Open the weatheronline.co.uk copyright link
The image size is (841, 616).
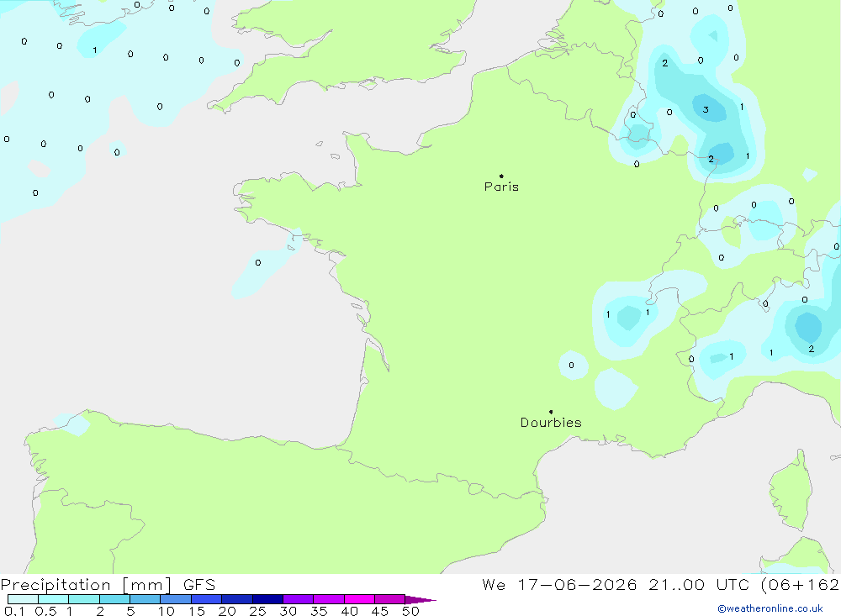point(770,608)
